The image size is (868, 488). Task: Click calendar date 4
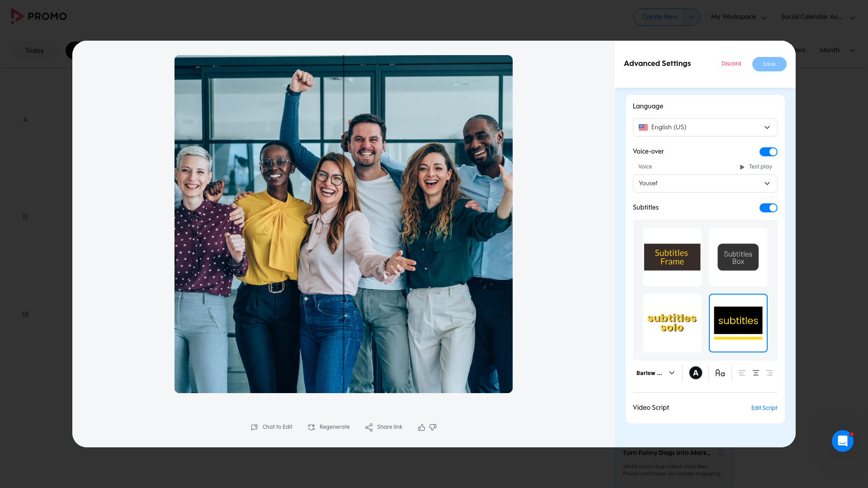tap(25, 120)
